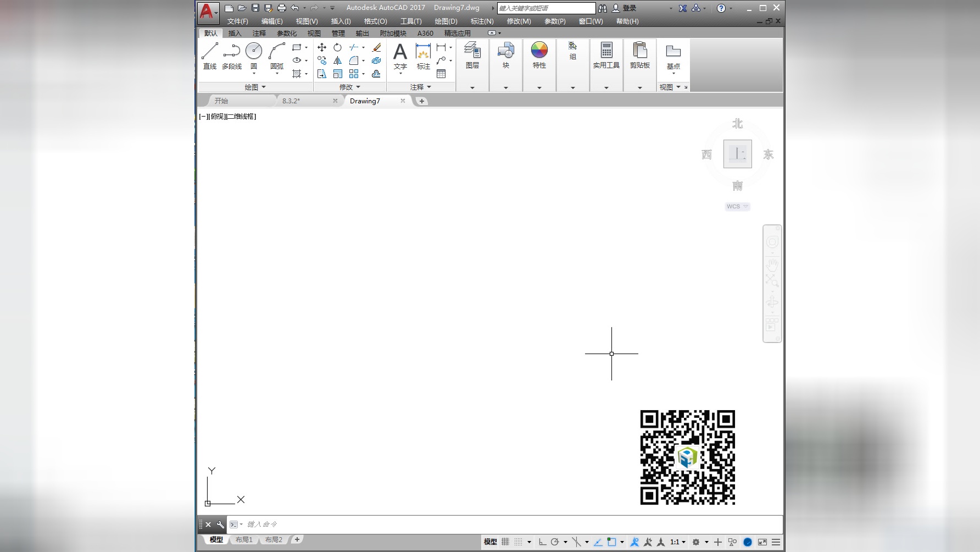Pick the Scale tool
The height and width of the screenshot is (552, 980).
(337, 74)
